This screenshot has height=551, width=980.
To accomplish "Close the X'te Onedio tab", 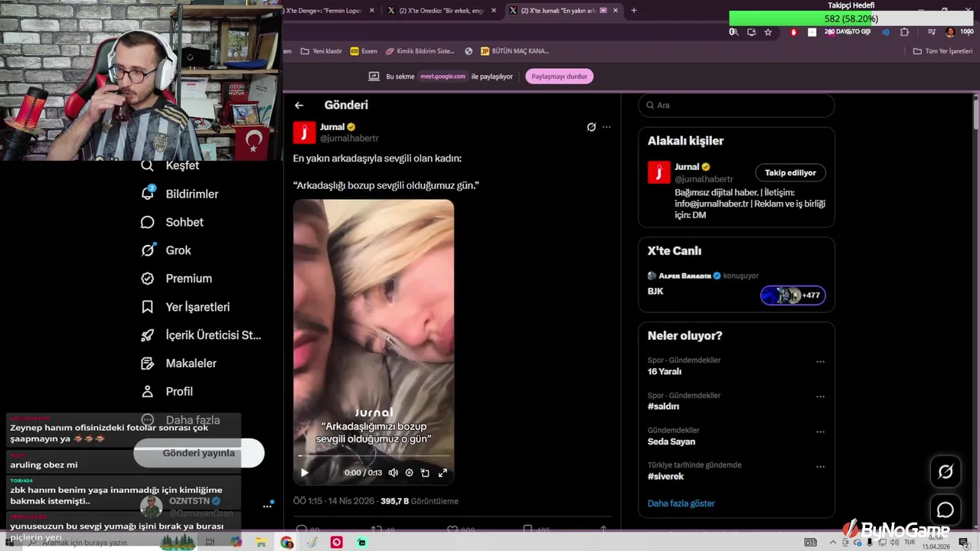I will coord(494,11).
